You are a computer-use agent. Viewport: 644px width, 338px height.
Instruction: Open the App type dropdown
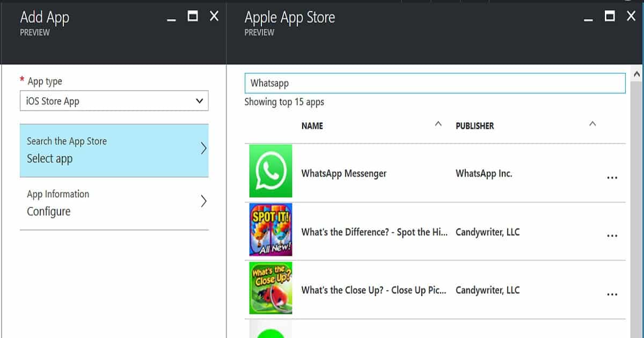pos(114,101)
